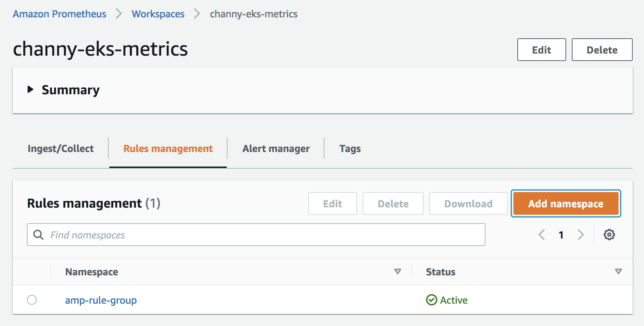
Task: Click the search magnifier icon
Action: click(38, 235)
